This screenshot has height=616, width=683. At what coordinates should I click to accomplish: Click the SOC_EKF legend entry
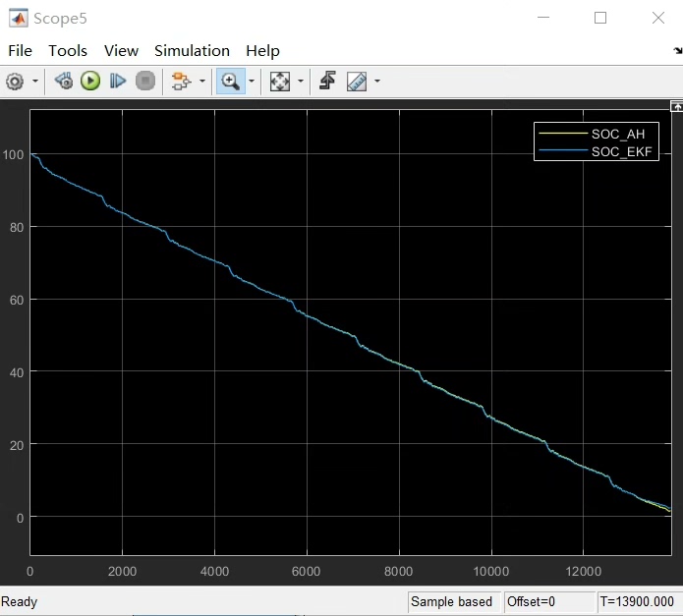pyautogui.click(x=622, y=152)
